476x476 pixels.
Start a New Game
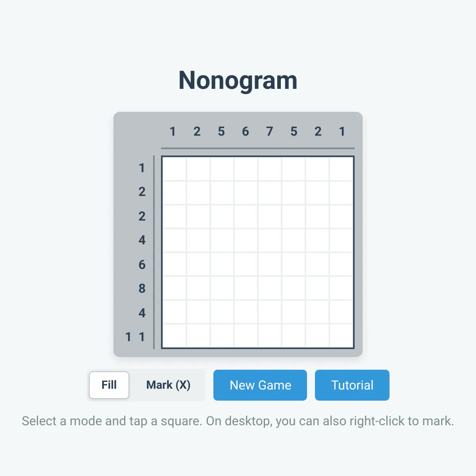pos(260,385)
